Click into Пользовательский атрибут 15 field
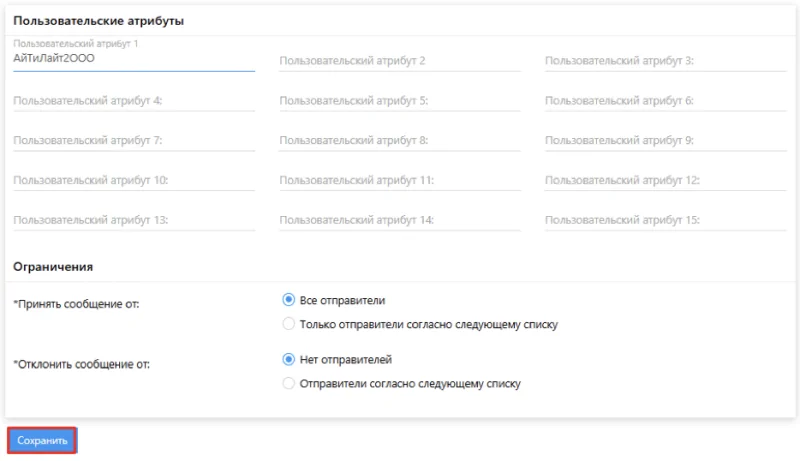The image size is (800, 461). point(666,220)
